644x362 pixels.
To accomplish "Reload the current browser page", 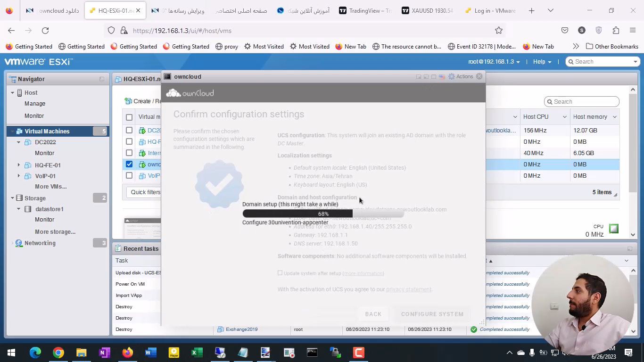I will click(x=45, y=30).
